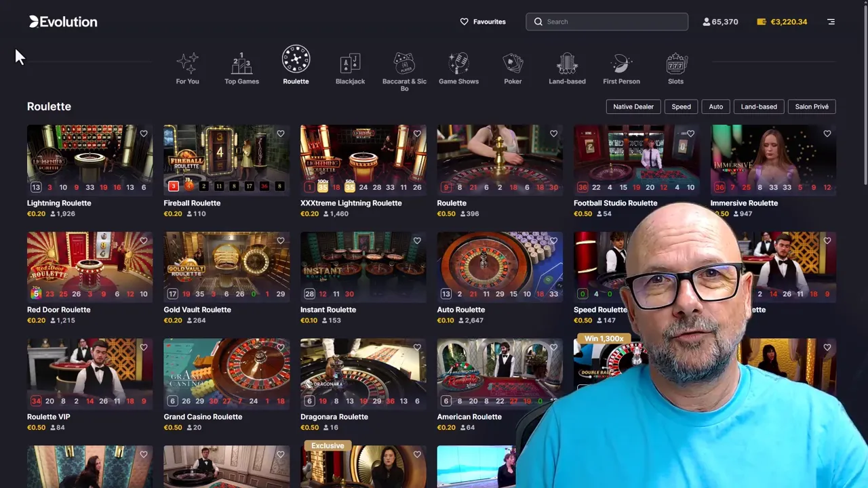Screen dimensions: 868x488
Task: Open Football Studio Roulette thumbnail
Action: coord(636,160)
